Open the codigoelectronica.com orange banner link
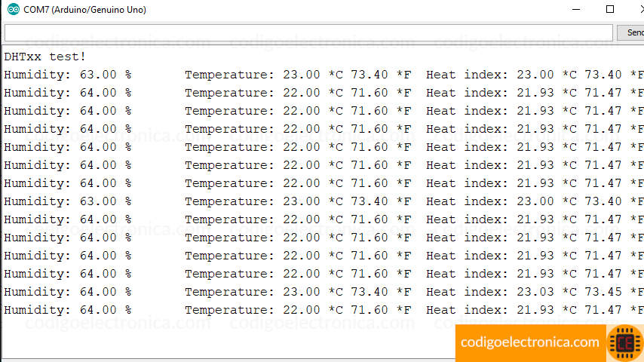644x362 pixels. (x=530, y=342)
